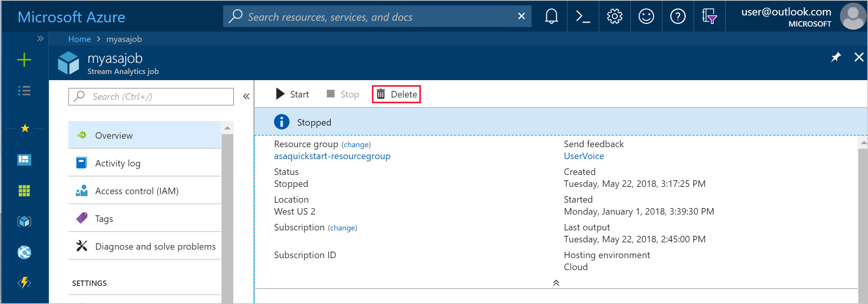The height and width of the screenshot is (304, 868).
Task: Select Access control (IAM)
Action: point(136,191)
